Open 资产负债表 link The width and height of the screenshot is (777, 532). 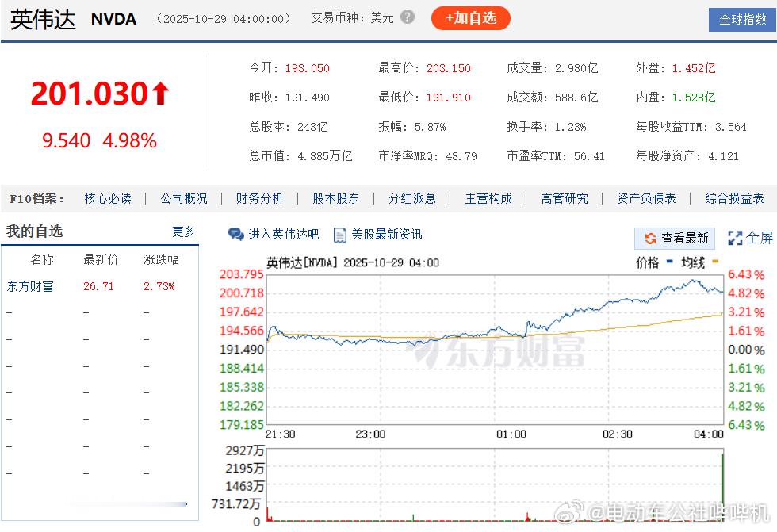click(x=646, y=199)
